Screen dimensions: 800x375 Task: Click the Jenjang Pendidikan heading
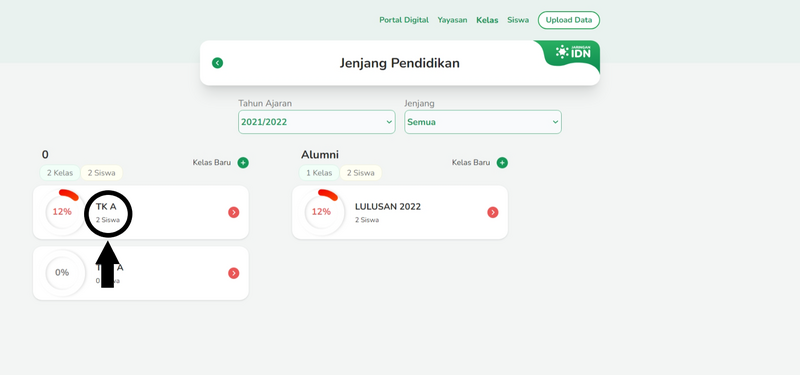tap(399, 63)
